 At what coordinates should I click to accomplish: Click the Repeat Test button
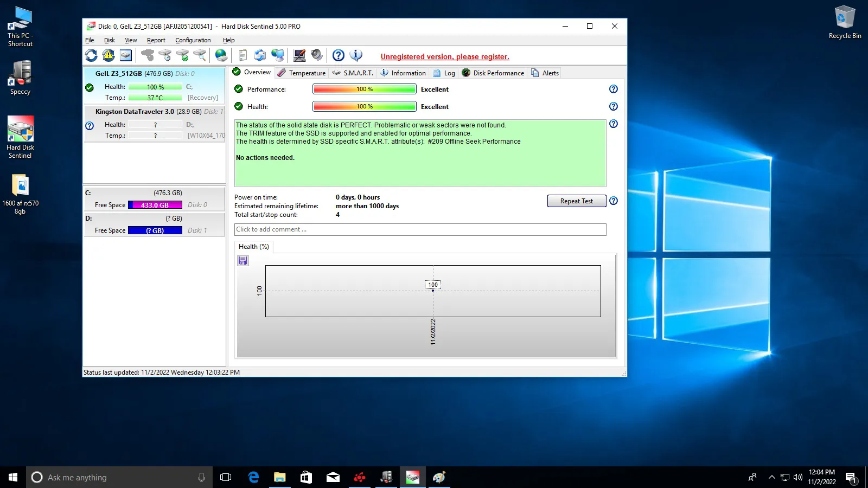click(x=577, y=201)
